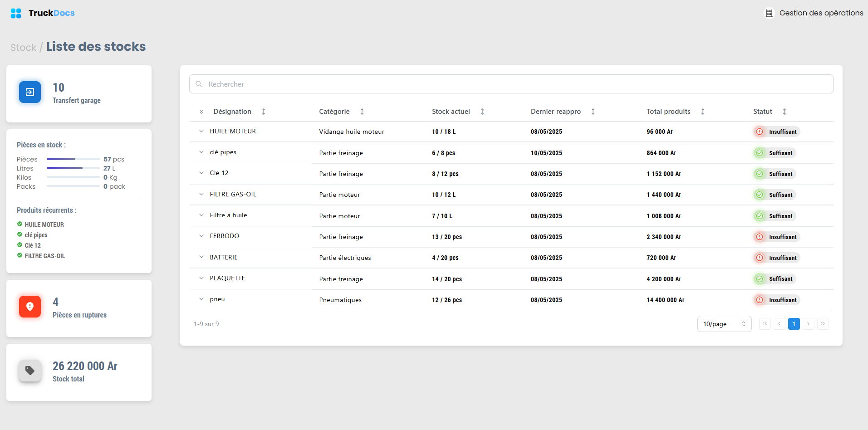Open the 10/page size dropdown
868x430 pixels.
[724, 324]
